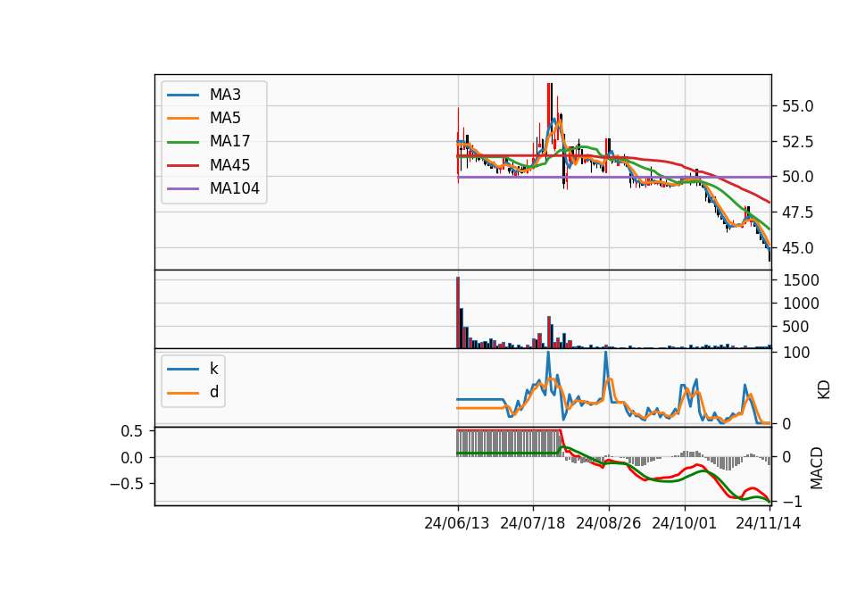Click the 0.0 MACD left axis label
The height and width of the screenshot is (616, 857).
coord(132,458)
